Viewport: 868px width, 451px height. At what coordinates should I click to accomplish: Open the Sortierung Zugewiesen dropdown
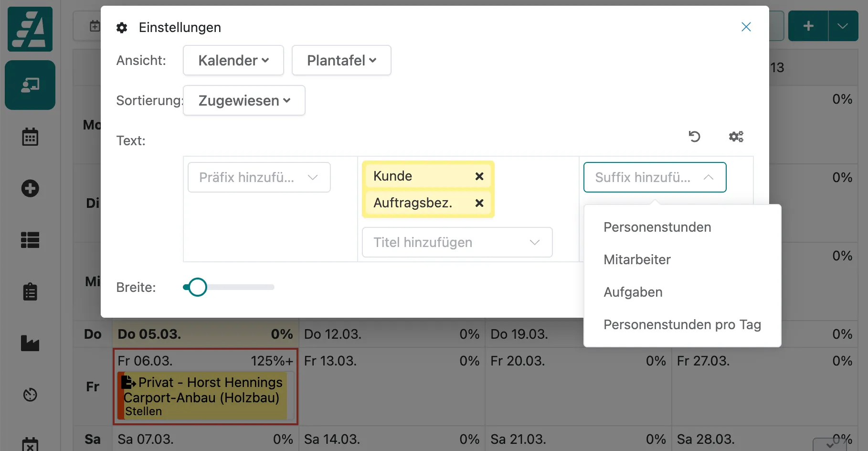pos(243,100)
